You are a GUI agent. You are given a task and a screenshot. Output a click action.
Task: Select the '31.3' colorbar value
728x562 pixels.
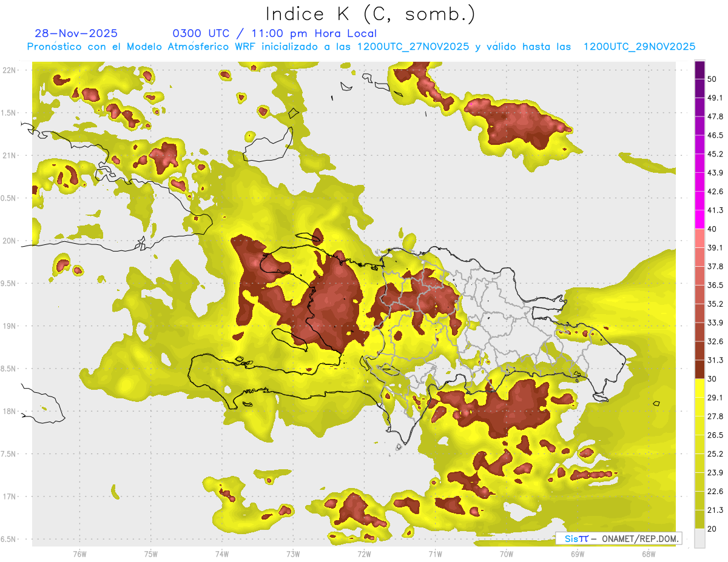click(x=715, y=360)
